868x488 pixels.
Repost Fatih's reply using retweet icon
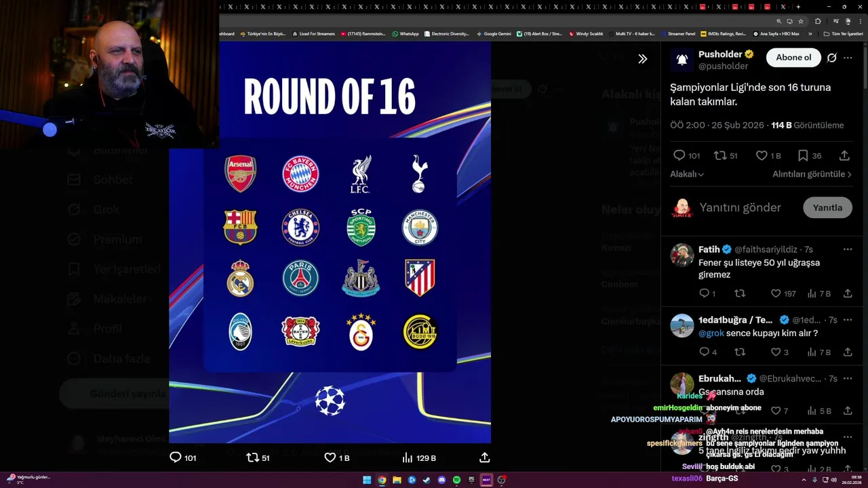tap(740, 293)
